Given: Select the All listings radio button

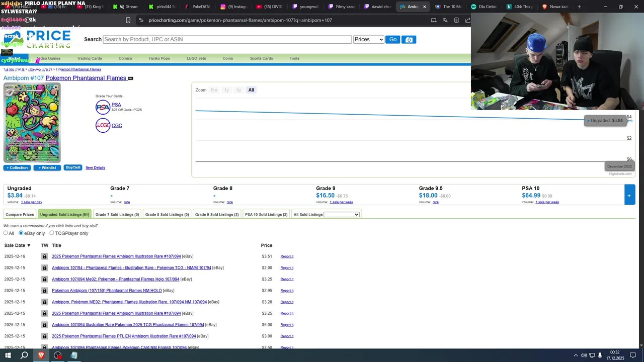Looking at the screenshot, I should point(6,233).
